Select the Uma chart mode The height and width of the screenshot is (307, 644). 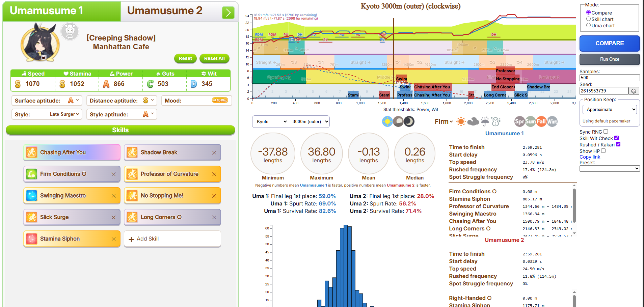pyautogui.click(x=588, y=25)
